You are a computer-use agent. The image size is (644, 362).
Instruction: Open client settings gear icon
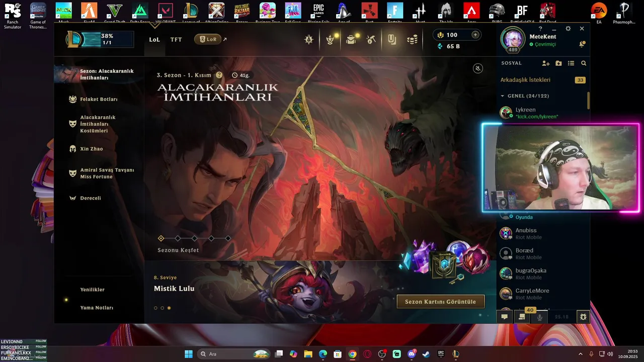pos(568,29)
